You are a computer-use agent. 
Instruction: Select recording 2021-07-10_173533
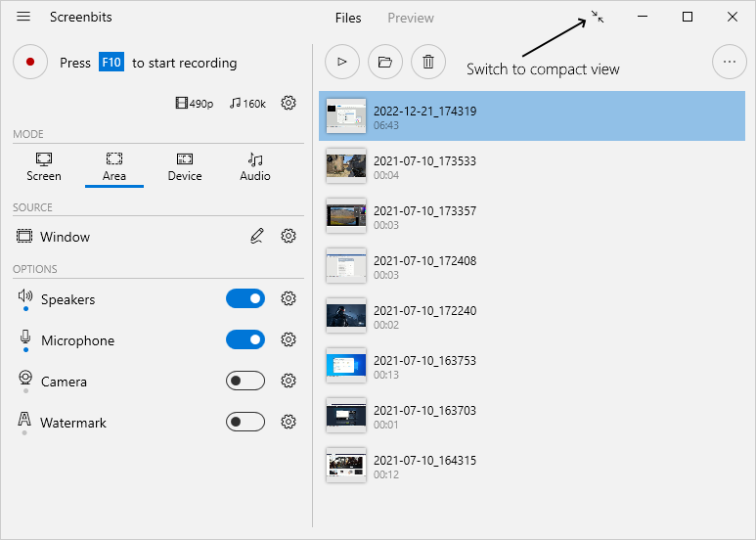(532, 166)
